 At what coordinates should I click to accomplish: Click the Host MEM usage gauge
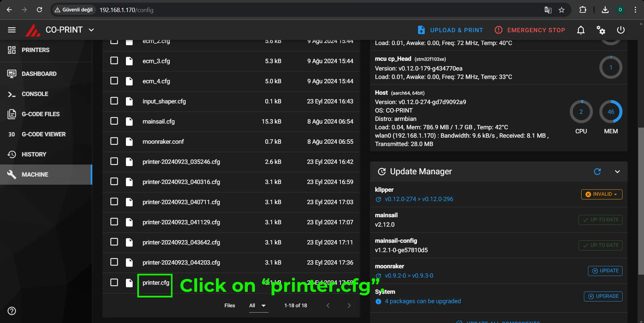611,112
